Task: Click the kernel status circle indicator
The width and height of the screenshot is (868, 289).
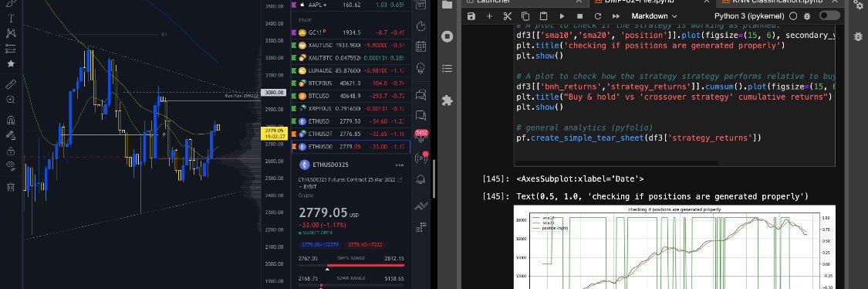Action: click(x=792, y=16)
